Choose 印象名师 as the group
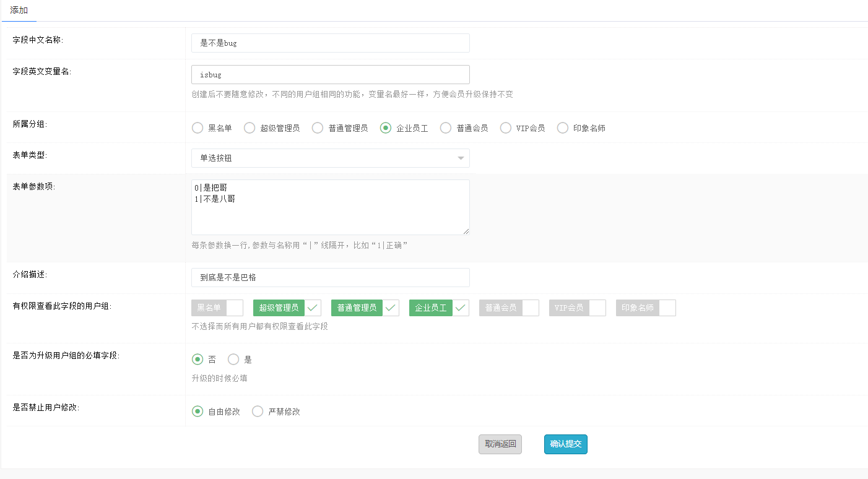This screenshot has width=868, height=479. pyautogui.click(x=563, y=128)
